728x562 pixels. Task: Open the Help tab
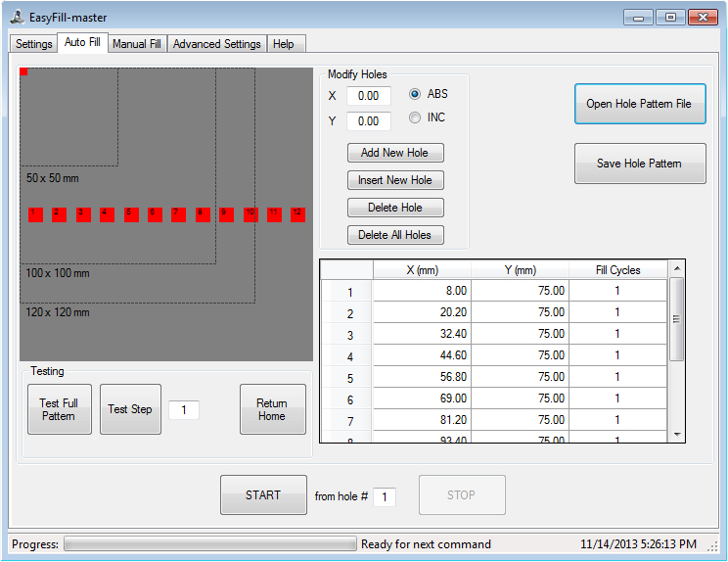click(287, 44)
